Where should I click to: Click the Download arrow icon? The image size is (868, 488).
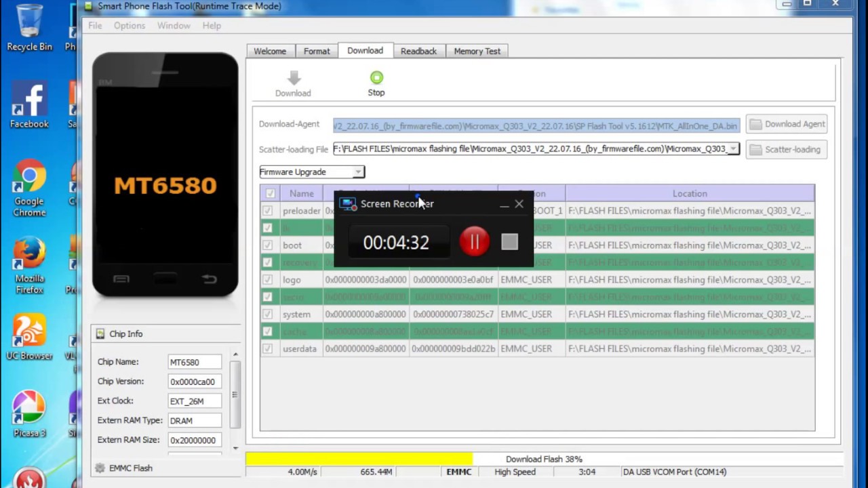click(293, 78)
